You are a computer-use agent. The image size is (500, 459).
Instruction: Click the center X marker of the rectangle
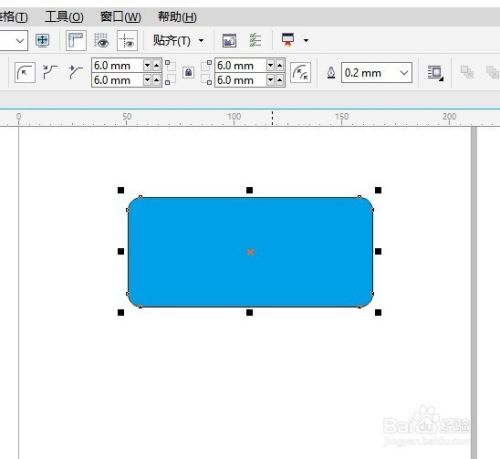[250, 252]
